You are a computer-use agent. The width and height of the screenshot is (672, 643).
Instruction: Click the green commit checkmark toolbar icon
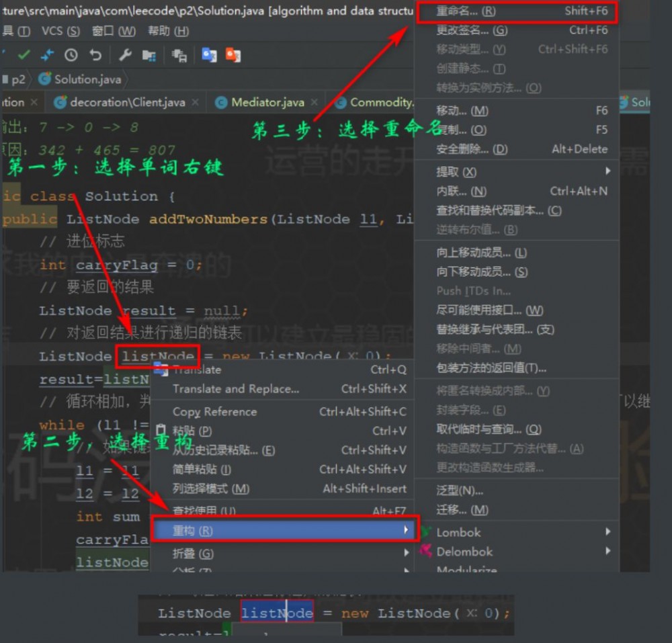pos(24,54)
